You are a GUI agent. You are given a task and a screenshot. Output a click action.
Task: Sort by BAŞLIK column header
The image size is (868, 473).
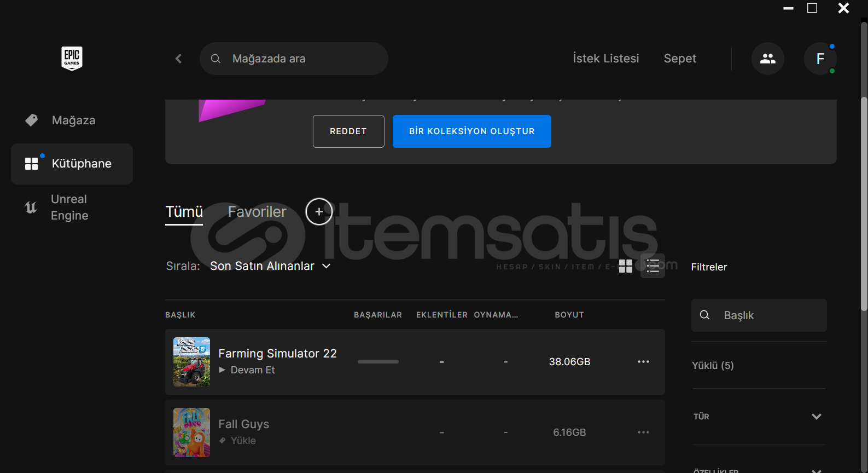click(x=180, y=315)
